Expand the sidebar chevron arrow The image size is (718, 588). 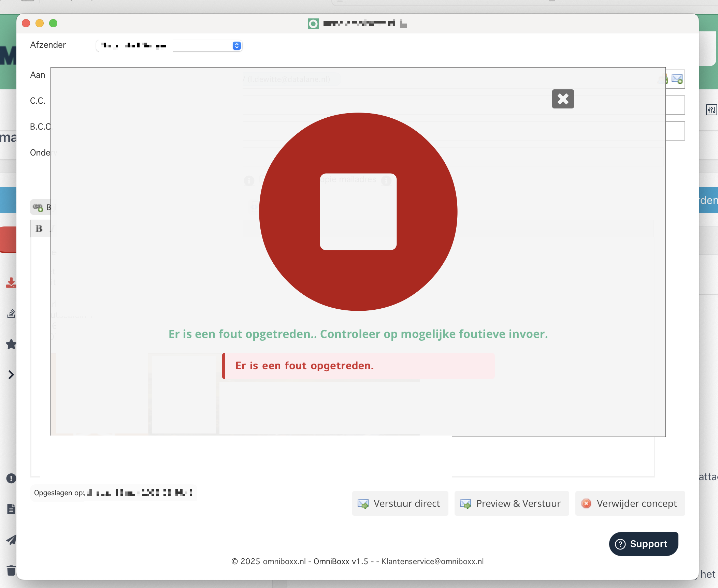tap(11, 375)
